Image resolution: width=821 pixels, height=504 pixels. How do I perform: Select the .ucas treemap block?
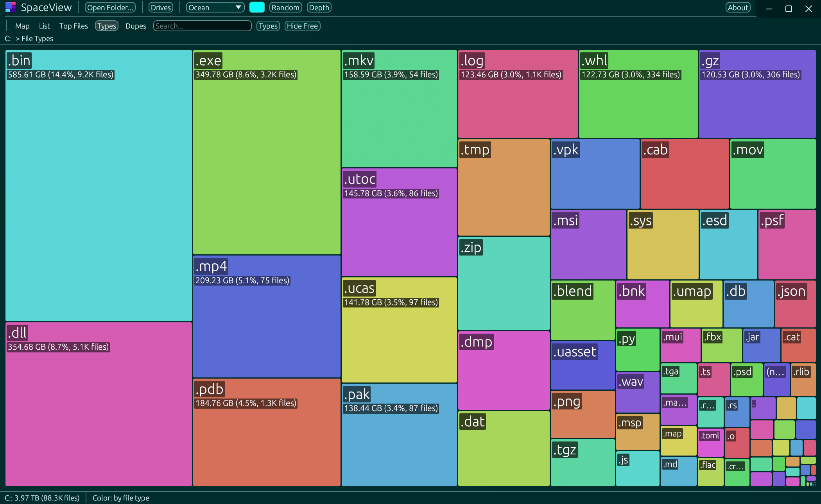[399, 330]
